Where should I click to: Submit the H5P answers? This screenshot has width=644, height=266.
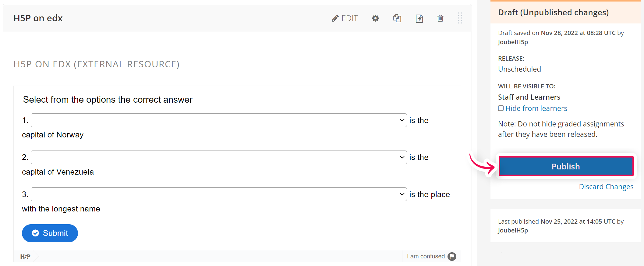pos(50,233)
